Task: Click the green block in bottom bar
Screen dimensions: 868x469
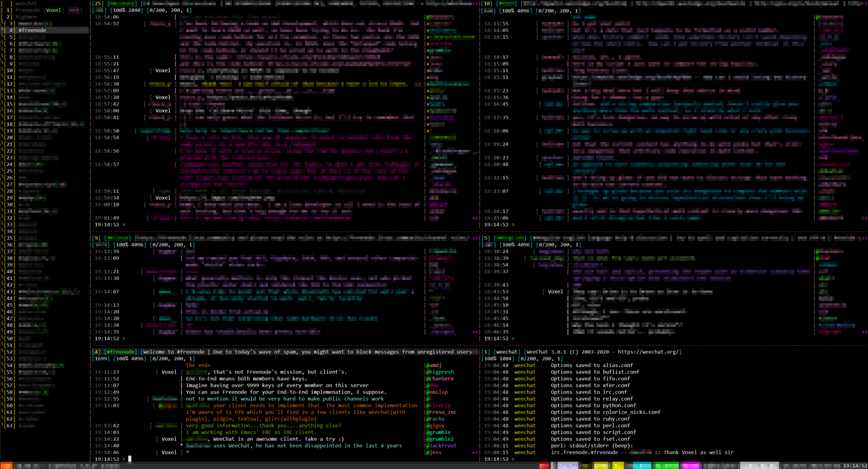Action: (x=666, y=466)
